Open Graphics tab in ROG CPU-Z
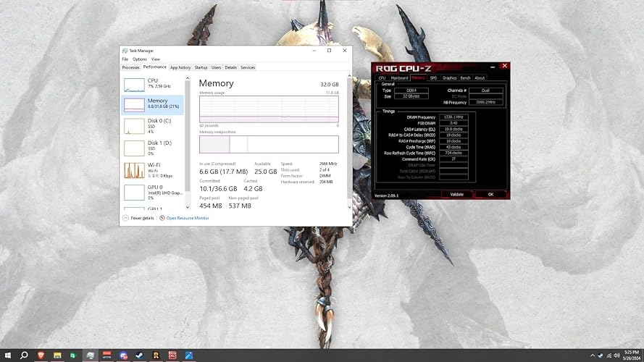The width and height of the screenshot is (644, 362). point(449,77)
